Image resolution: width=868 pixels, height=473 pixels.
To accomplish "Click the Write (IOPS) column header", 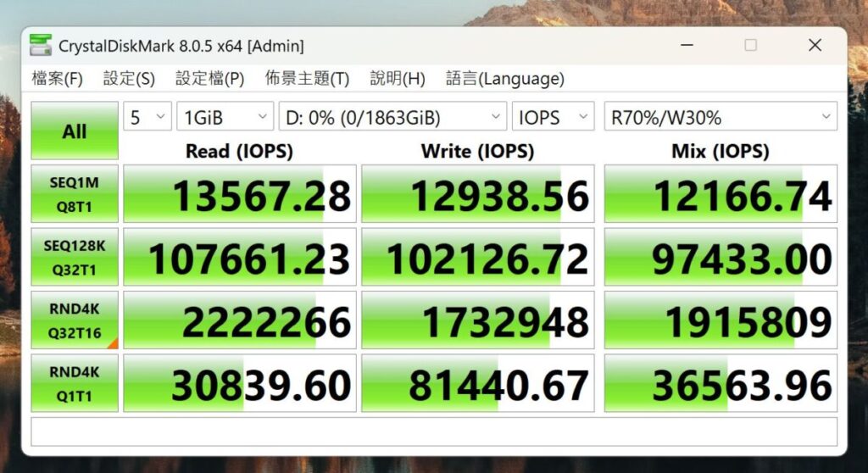I will [x=478, y=151].
